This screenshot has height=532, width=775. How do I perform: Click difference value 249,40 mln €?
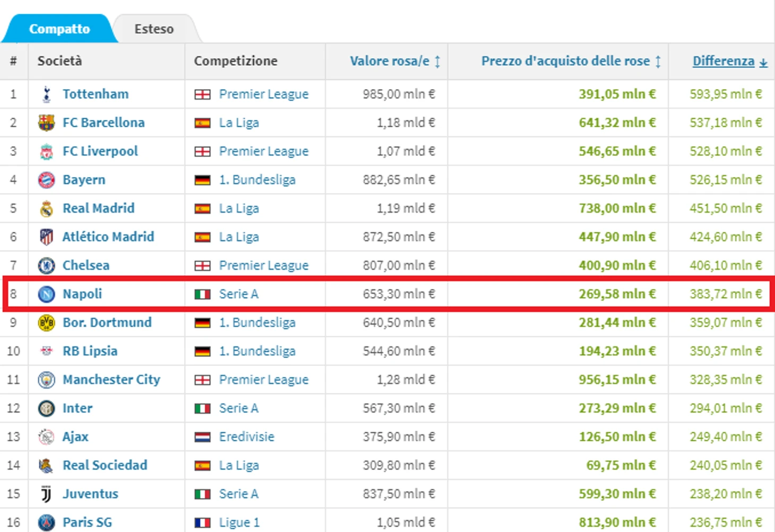click(726, 437)
